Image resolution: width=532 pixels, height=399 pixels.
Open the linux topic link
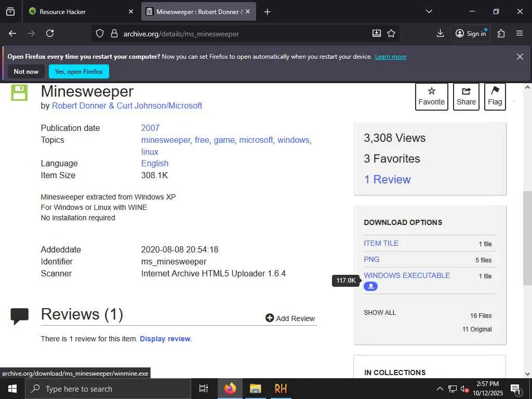(x=150, y=152)
